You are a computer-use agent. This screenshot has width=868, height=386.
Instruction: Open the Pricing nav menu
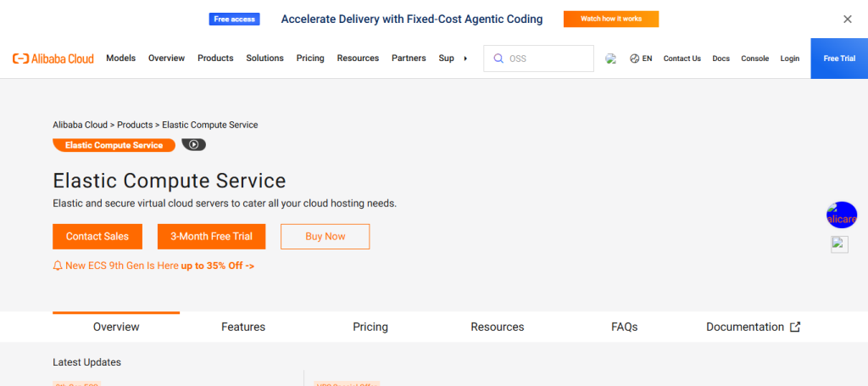point(310,59)
